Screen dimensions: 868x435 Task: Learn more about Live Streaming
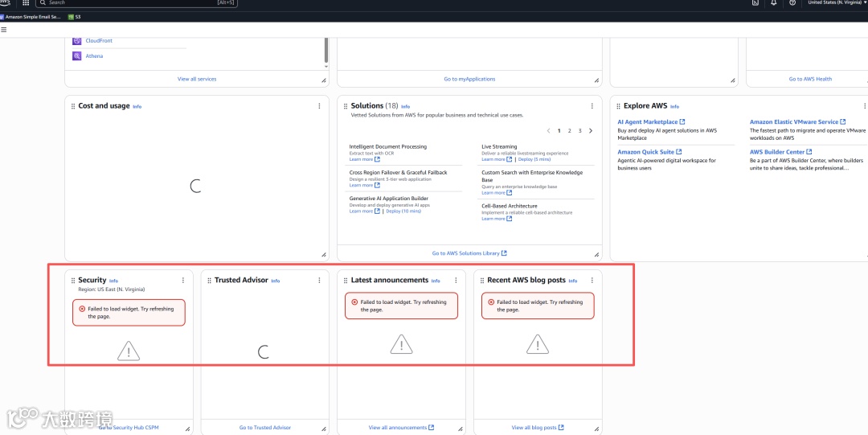[497, 159]
